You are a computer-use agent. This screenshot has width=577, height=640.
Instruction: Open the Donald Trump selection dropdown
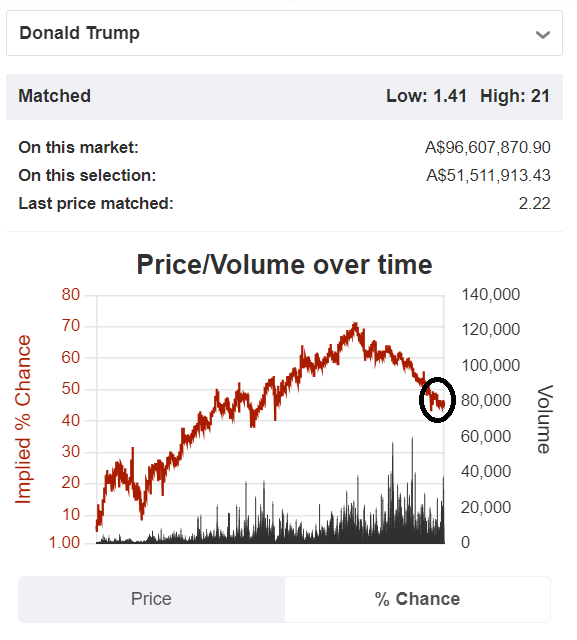point(284,33)
